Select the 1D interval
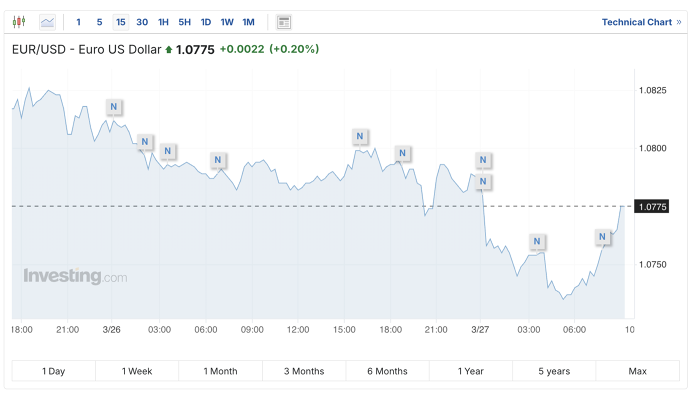Image resolution: width=700 pixels, height=401 pixels. (x=206, y=22)
